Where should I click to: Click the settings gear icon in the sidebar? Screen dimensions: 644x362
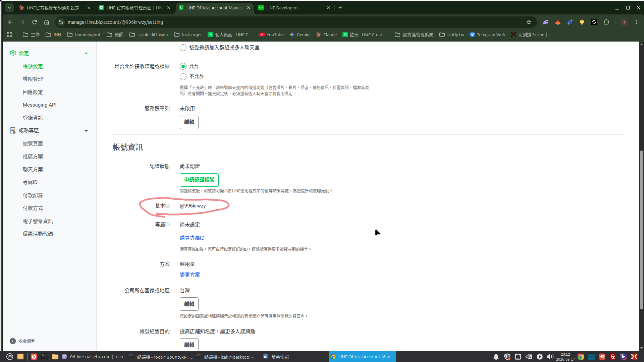13,53
